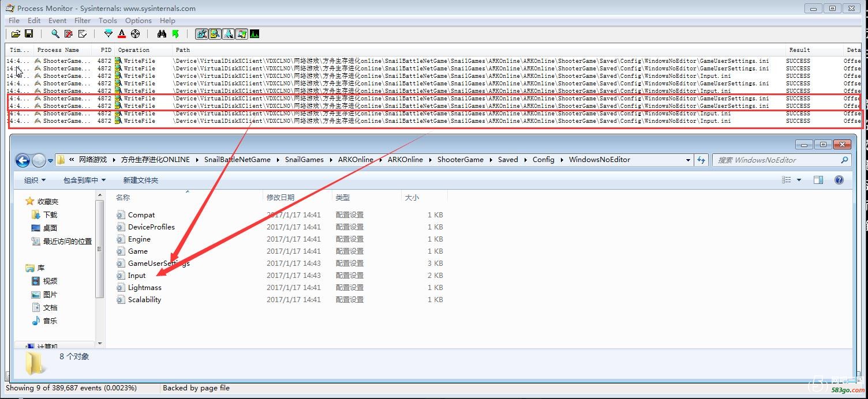Click the Operation column header
This screenshot has height=399, width=868.
pyautogui.click(x=144, y=50)
